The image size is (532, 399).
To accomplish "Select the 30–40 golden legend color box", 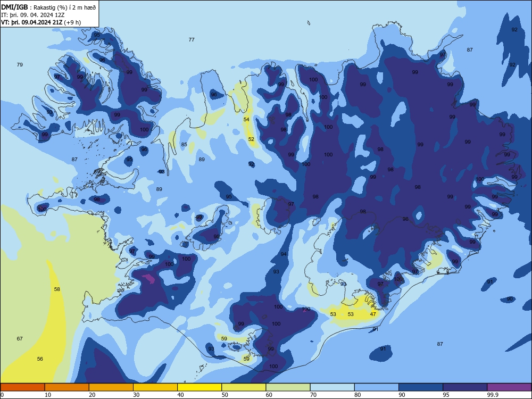I will 155,387.
